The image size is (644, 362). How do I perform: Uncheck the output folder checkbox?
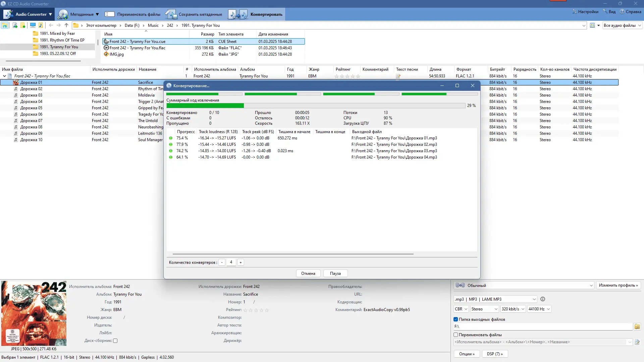pyautogui.click(x=456, y=319)
